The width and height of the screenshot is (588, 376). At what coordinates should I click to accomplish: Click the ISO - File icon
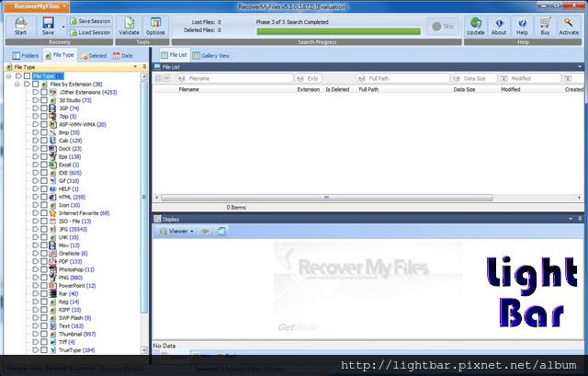[x=53, y=221]
